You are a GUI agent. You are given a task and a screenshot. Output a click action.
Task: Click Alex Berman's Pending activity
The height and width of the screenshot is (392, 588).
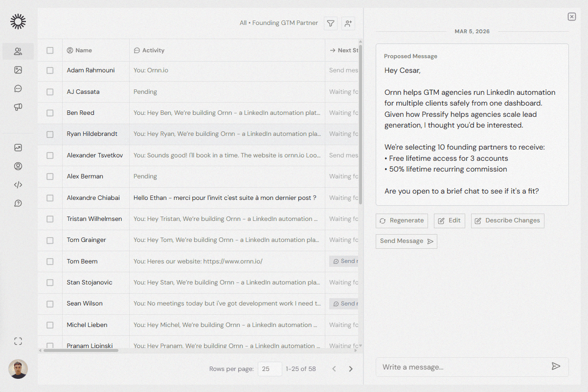145,176
